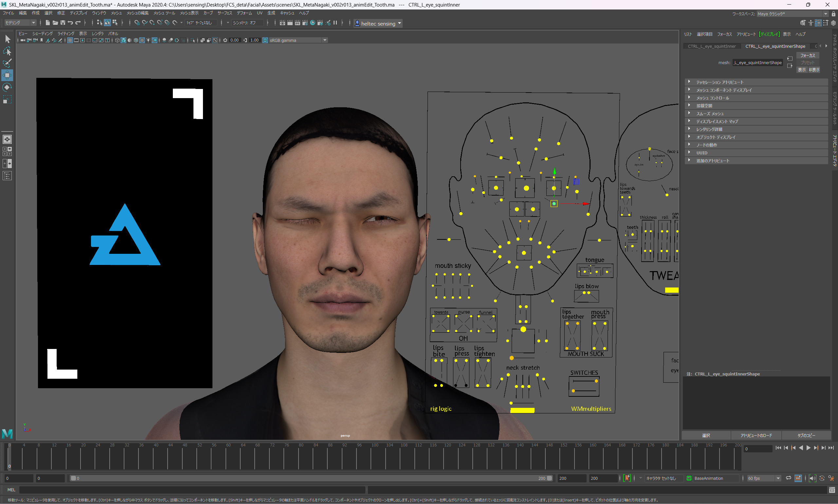Screen dimensions: 838x504
Task: Click the IPR render icon
Action: (x=297, y=23)
